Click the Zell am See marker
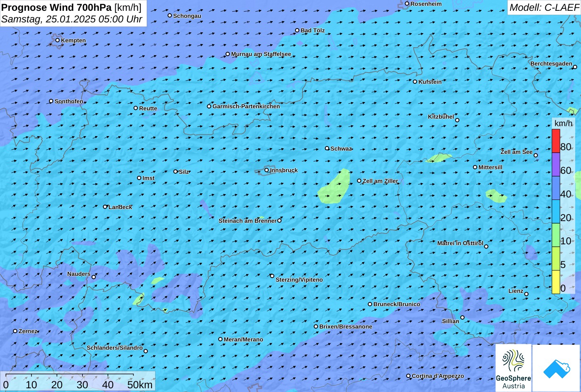581x392 pixels. coord(535,156)
